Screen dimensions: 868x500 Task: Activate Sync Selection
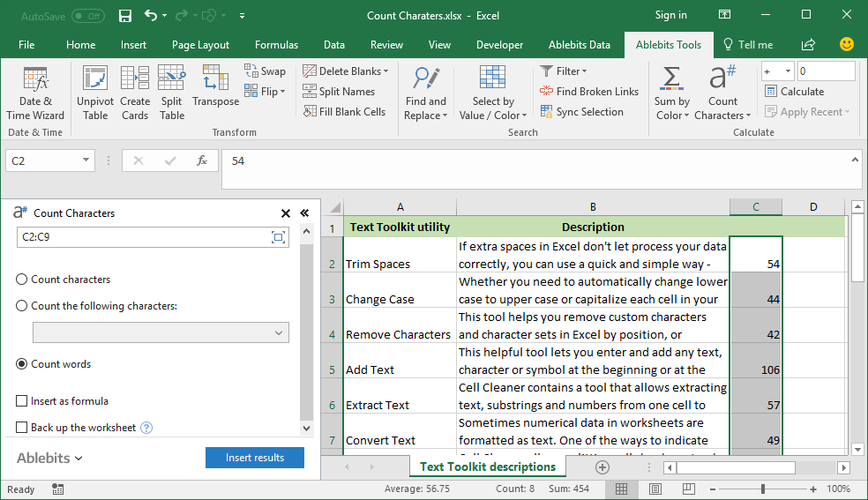pos(582,112)
